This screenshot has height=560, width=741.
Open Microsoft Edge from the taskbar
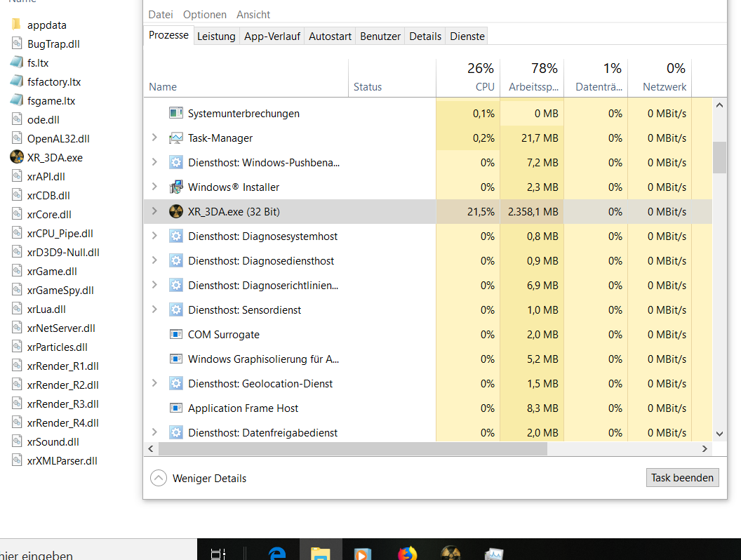tap(277, 553)
